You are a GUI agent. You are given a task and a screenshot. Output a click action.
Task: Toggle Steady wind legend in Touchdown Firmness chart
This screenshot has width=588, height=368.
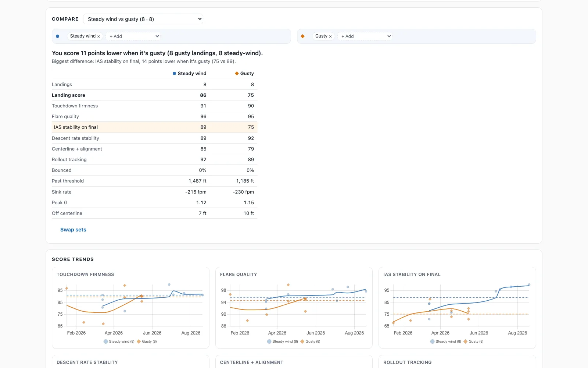(x=119, y=342)
